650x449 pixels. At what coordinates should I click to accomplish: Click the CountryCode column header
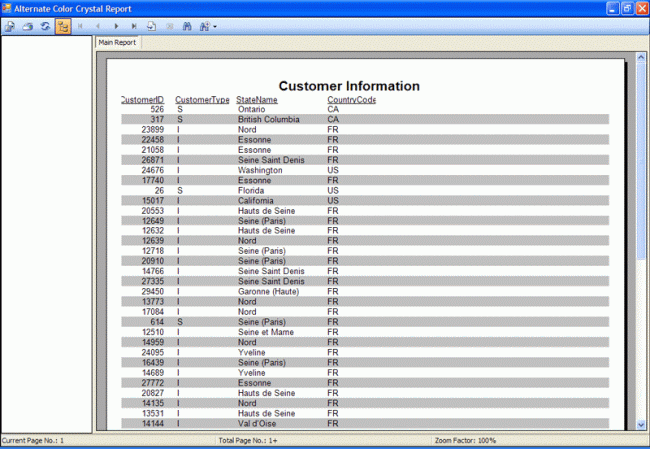352,100
